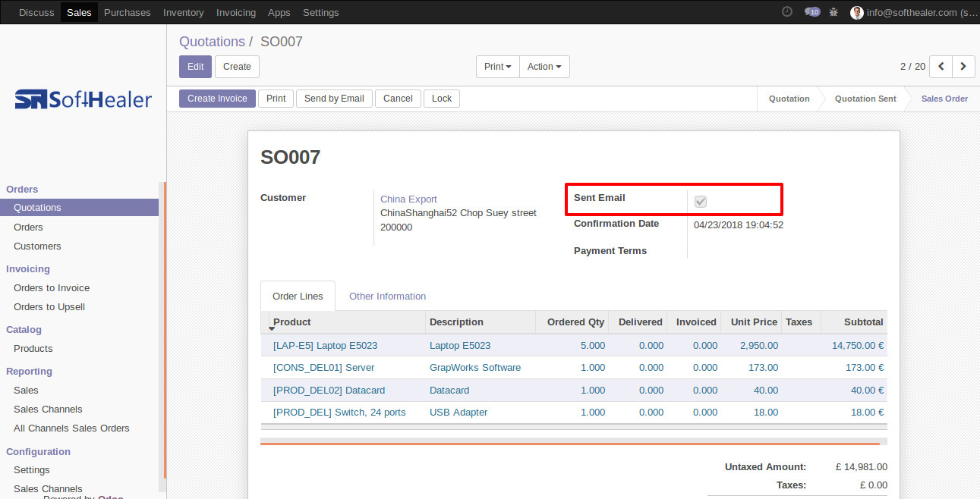Open Settings under Configuration sidebar
Image resolution: width=980 pixels, height=499 pixels.
(x=32, y=469)
